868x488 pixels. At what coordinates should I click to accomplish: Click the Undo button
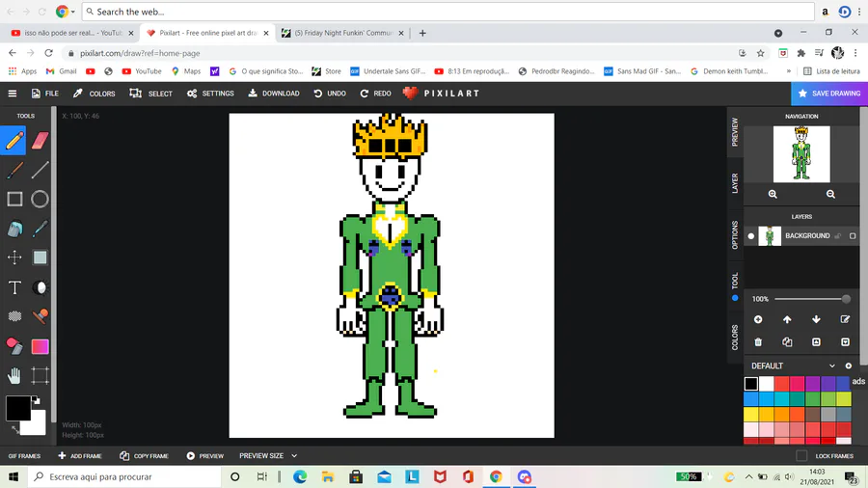pyautogui.click(x=330, y=94)
